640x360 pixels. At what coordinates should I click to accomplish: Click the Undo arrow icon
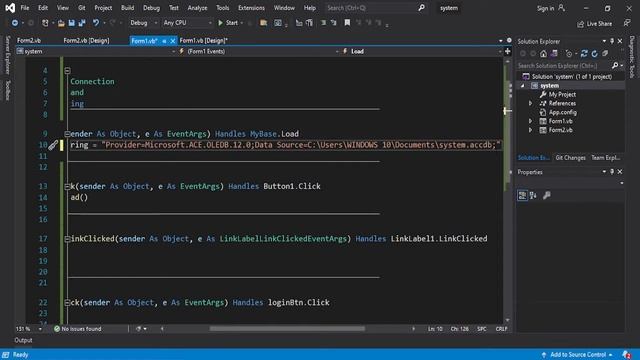pyautogui.click(x=96, y=23)
